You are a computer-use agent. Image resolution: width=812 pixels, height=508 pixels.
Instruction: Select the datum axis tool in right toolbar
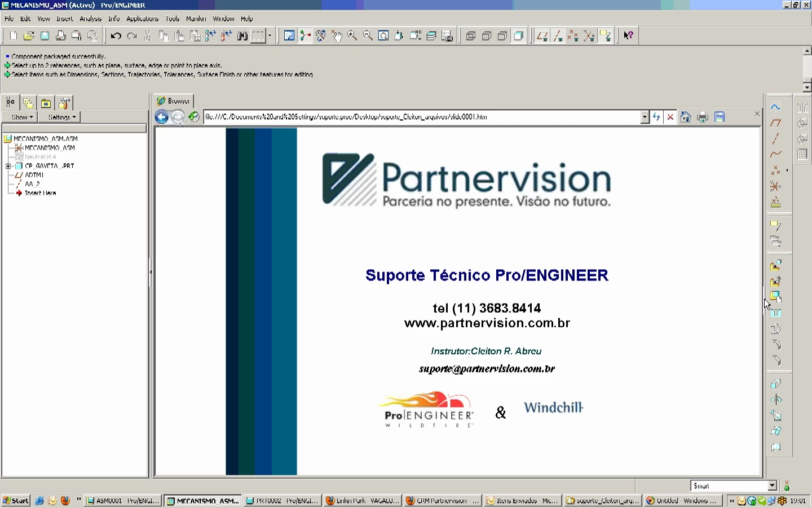776,139
